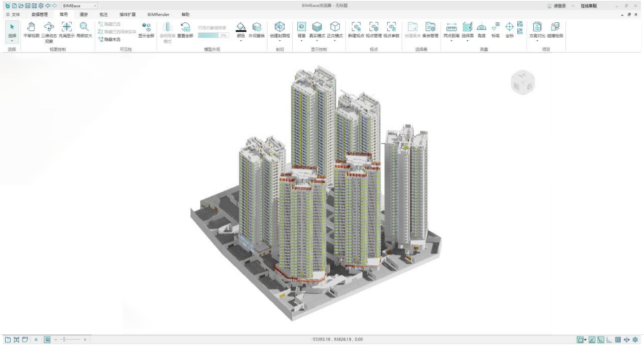The width and height of the screenshot is (644, 345).
Task: Click the 新建视点 new viewpoint icon
Action: [356, 29]
